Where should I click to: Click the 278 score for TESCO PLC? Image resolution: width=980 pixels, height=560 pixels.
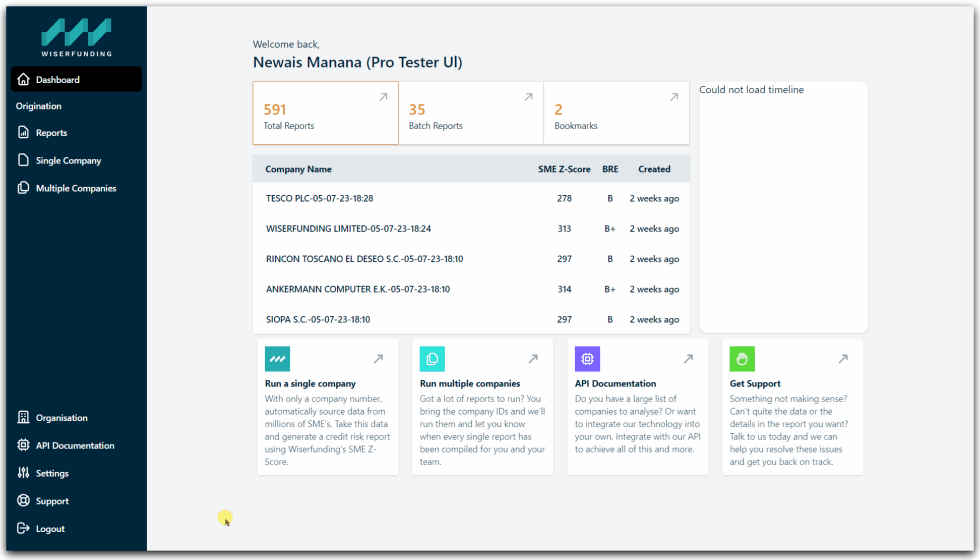(564, 198)
